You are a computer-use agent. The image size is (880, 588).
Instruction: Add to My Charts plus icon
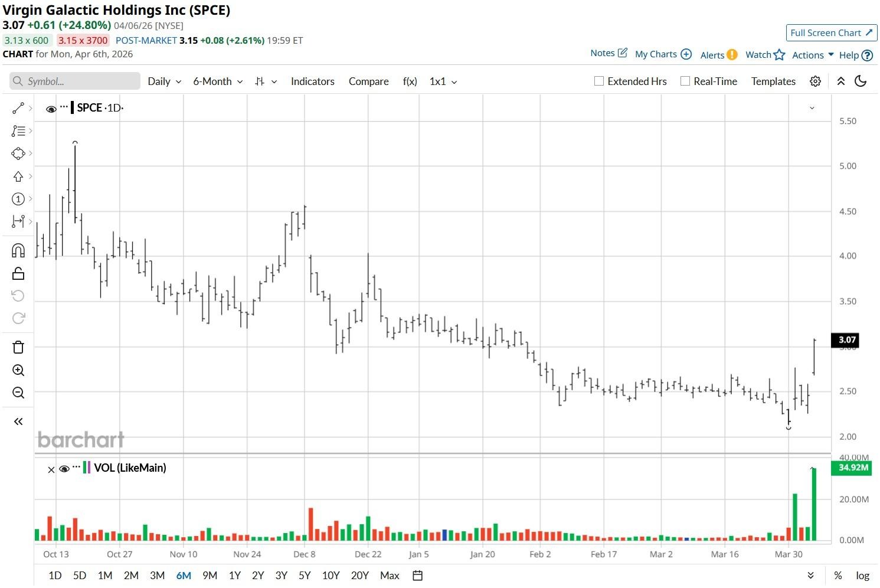click(x=686, y=54)
